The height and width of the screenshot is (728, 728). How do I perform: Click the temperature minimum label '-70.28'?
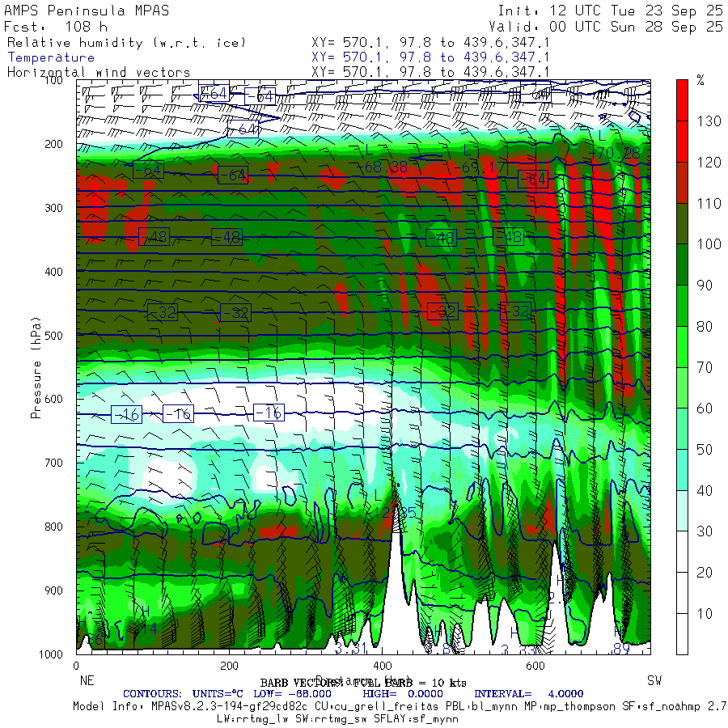tap(614, 153)
